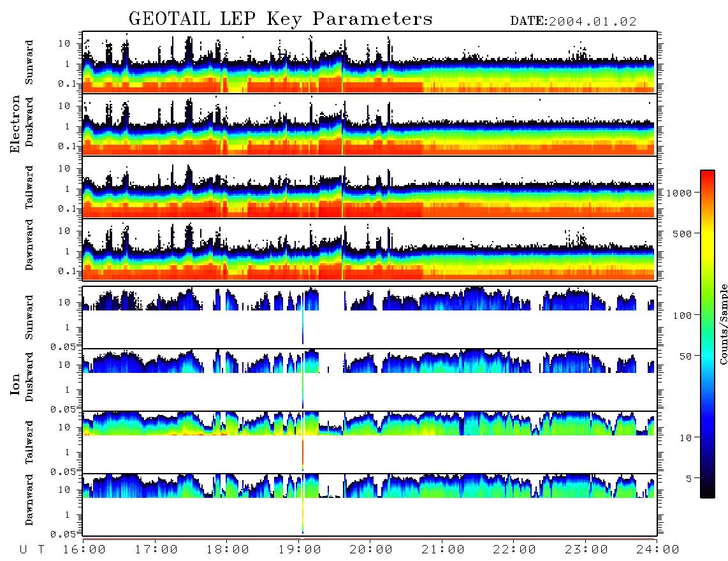Select the 21:00 time tick label
Image resolution: width=728 pixels, height=561 pixels.
(443, 550)
